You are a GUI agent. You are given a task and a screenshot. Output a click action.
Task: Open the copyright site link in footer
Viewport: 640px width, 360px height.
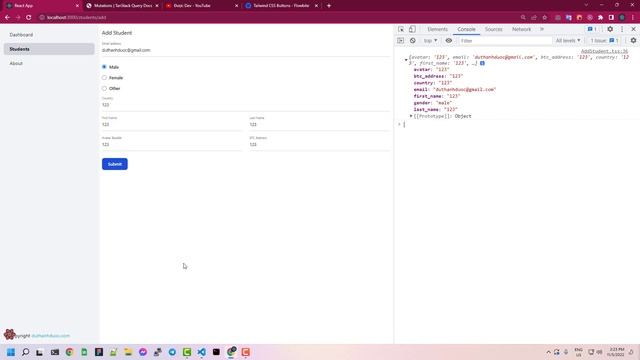tap(51, 336)
